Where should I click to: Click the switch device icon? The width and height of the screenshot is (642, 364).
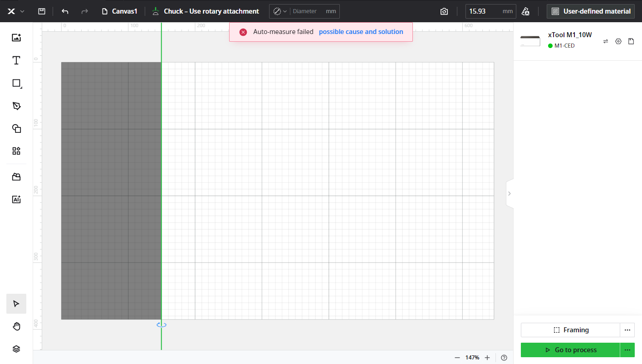(606, 41)
